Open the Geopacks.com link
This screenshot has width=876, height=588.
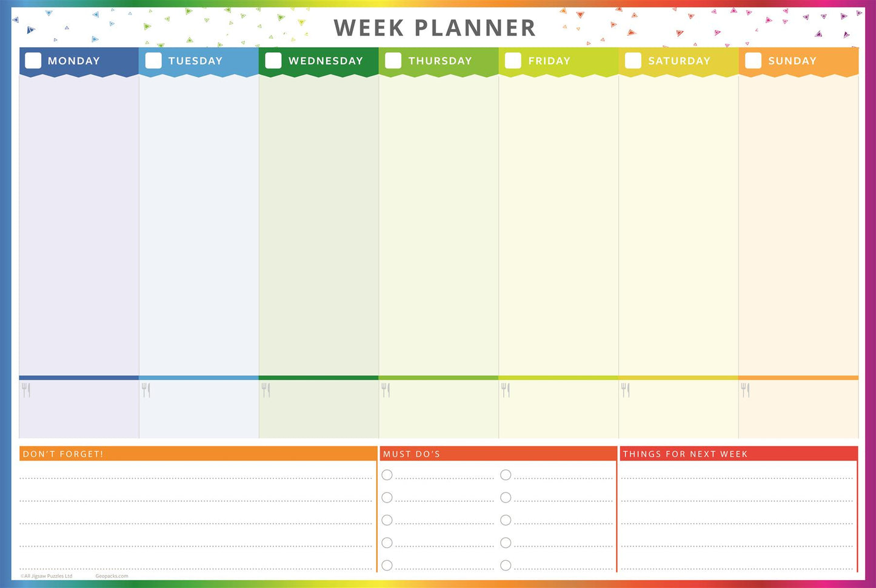pos(112,576)
